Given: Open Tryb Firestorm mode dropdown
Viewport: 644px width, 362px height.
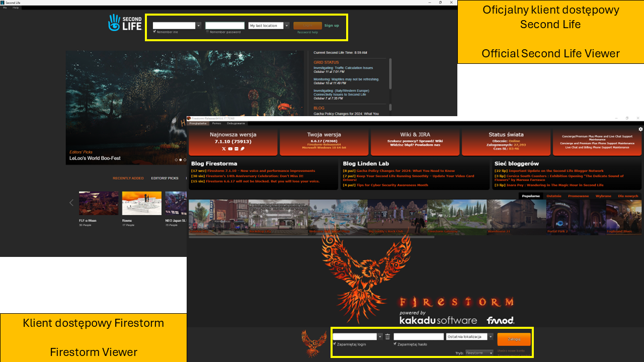Looking at the screenshot, I should [479, 353].
